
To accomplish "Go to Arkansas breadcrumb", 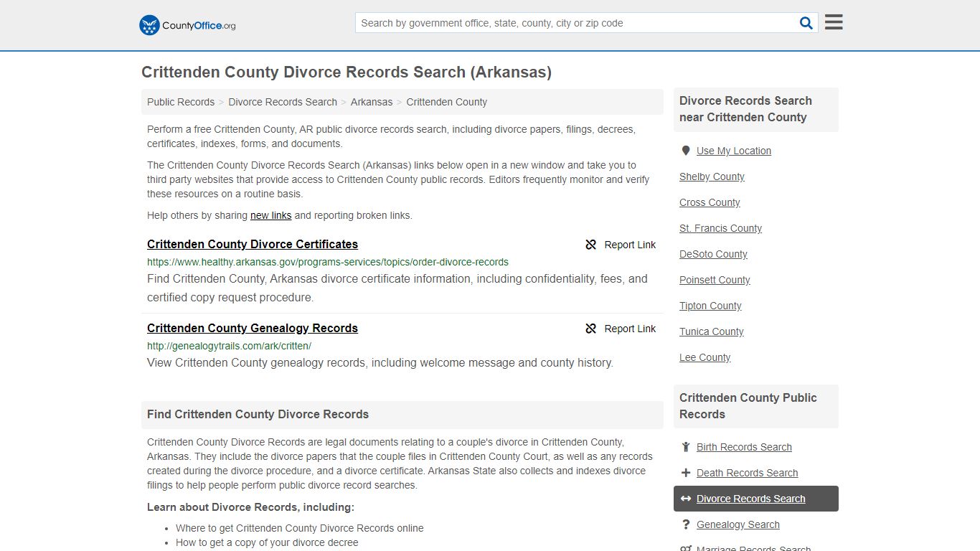I will tap(372, 102).
